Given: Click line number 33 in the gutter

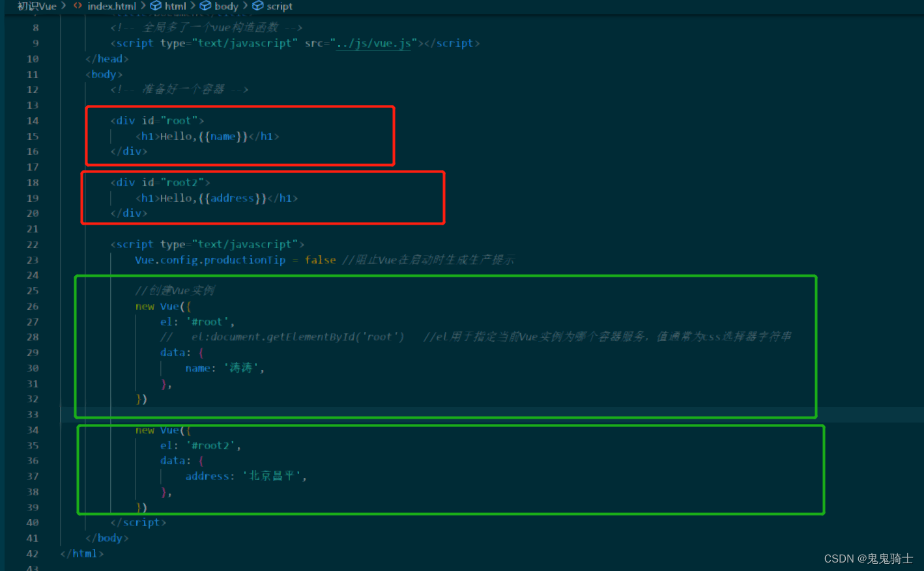Looking at the screenshot, I should [x=33, y=414].
